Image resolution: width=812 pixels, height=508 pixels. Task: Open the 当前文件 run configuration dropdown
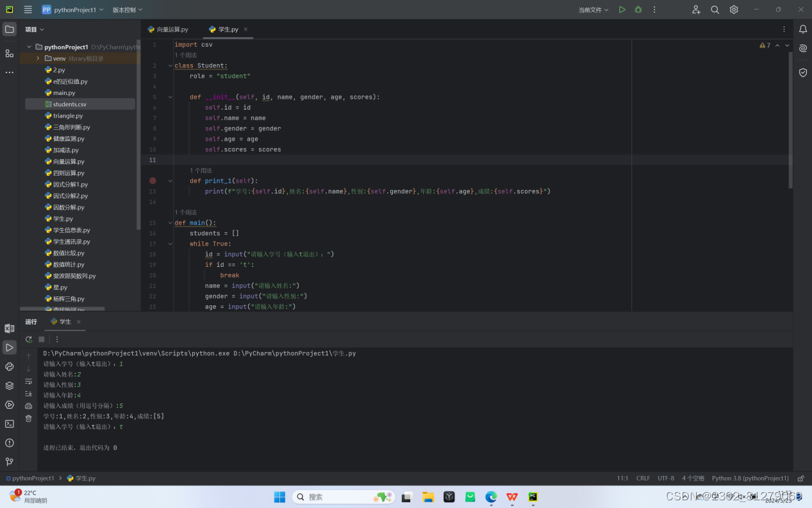click(592, 10)
